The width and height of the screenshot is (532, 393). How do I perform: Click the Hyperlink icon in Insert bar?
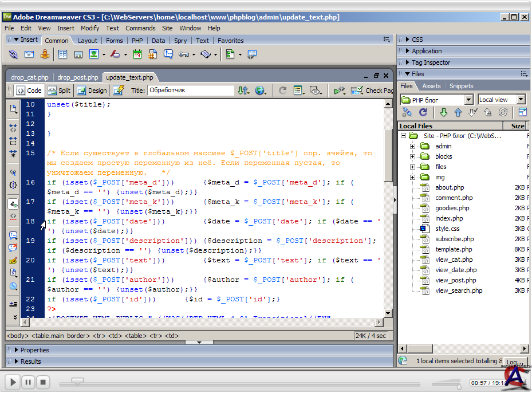tap(13, 54)
